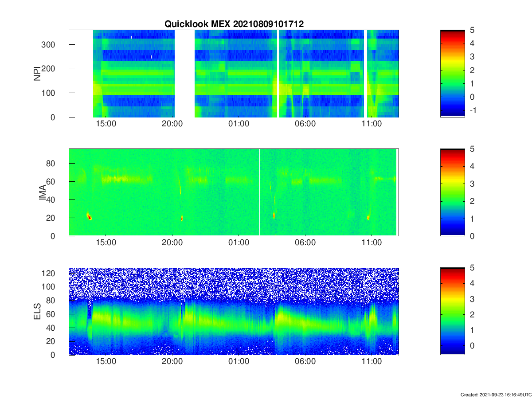Click the 06:00 time label under the ELS plot

tap(305, 361)
